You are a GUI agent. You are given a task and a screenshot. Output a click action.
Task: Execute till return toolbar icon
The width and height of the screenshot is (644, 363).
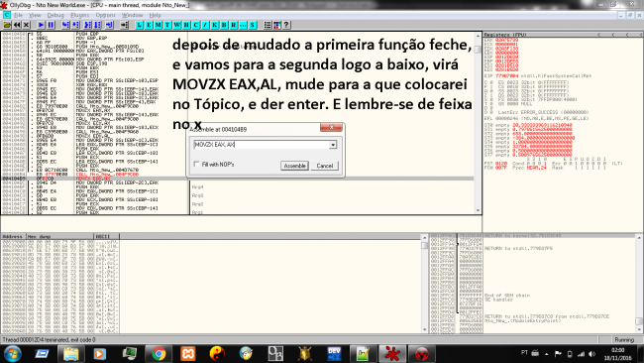point(109,25)
